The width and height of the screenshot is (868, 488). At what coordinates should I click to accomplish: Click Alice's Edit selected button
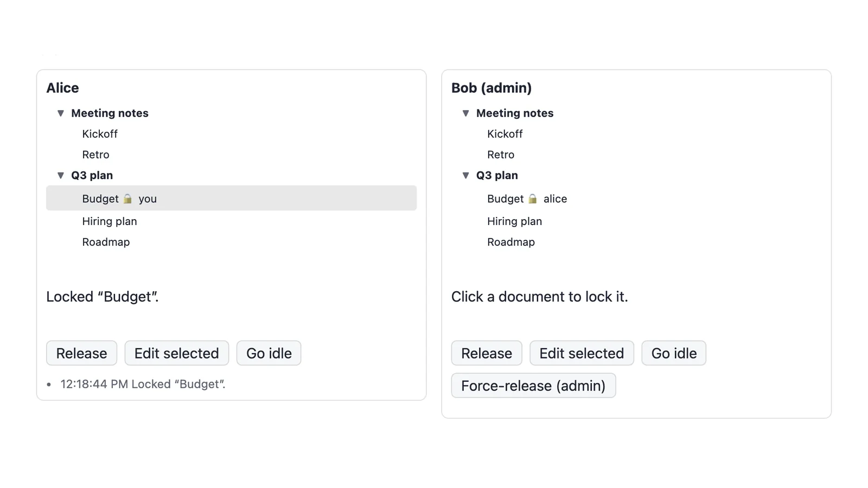[177, 353]
